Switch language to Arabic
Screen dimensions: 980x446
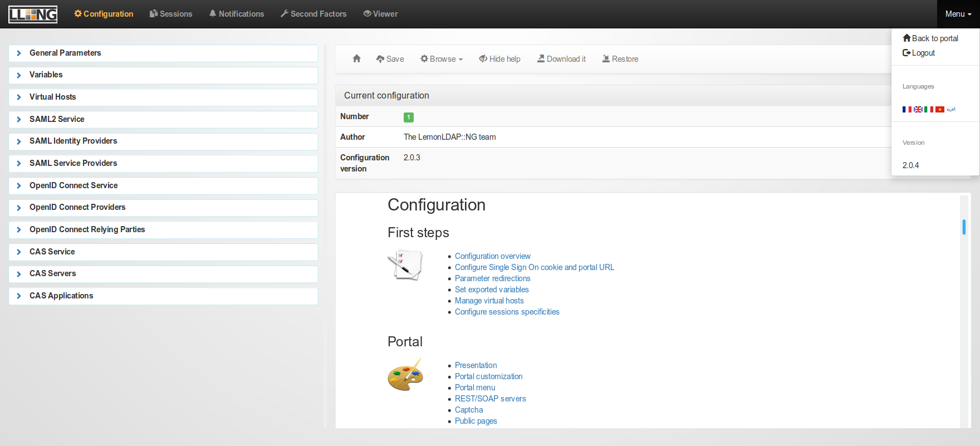coord(951,109)
